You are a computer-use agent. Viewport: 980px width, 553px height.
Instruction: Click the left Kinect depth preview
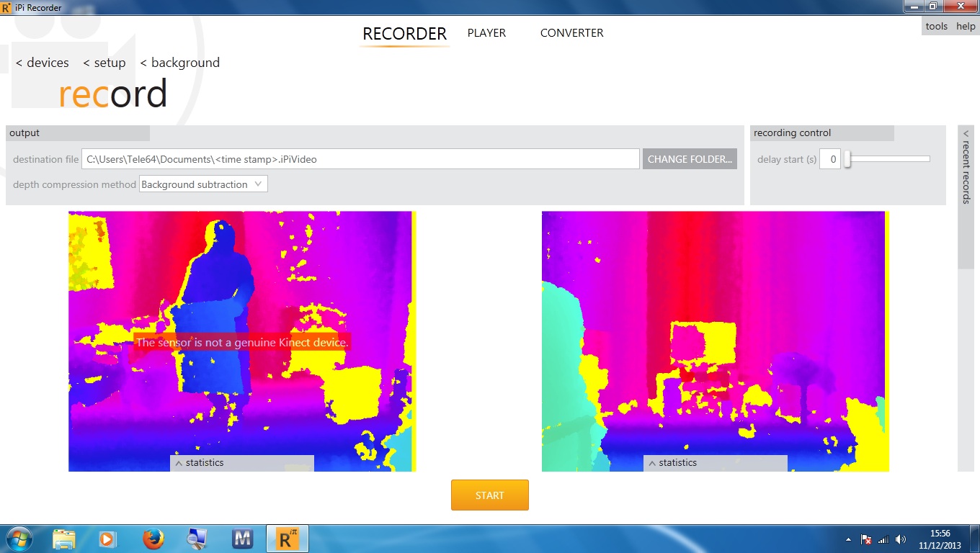(242, 341)
